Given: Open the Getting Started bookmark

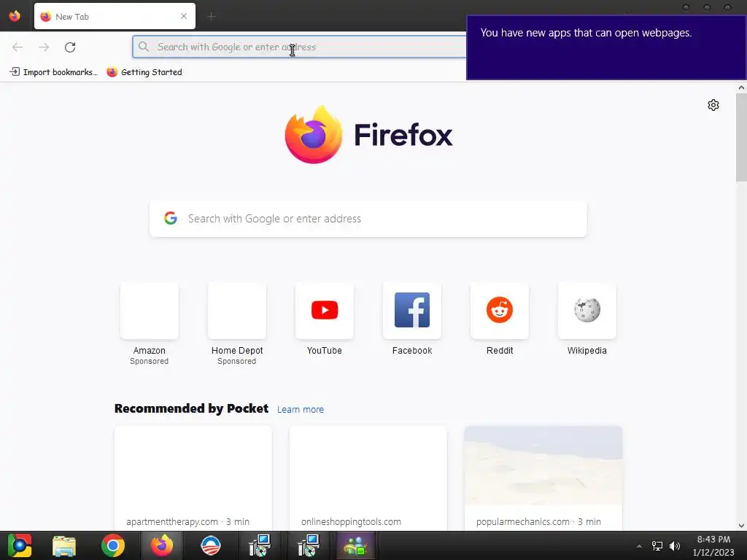Looking at the screenshot, I should click(x=144, y=72).
